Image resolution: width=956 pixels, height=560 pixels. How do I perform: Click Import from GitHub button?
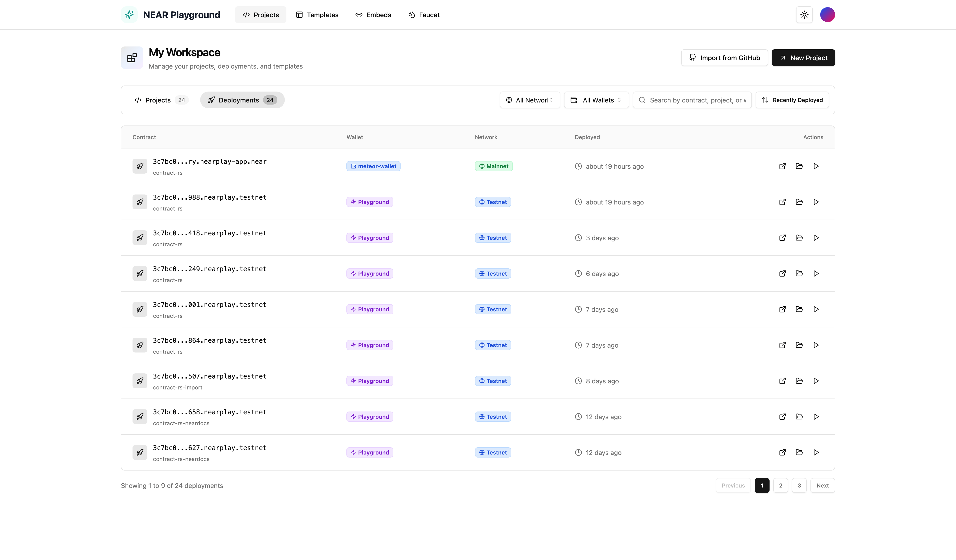[724, 58]
